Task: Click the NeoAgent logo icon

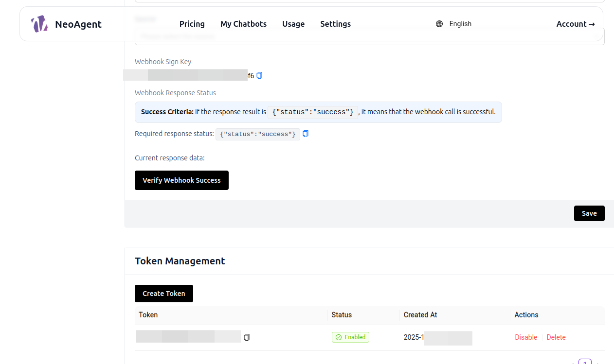Action: pos(39,24)
